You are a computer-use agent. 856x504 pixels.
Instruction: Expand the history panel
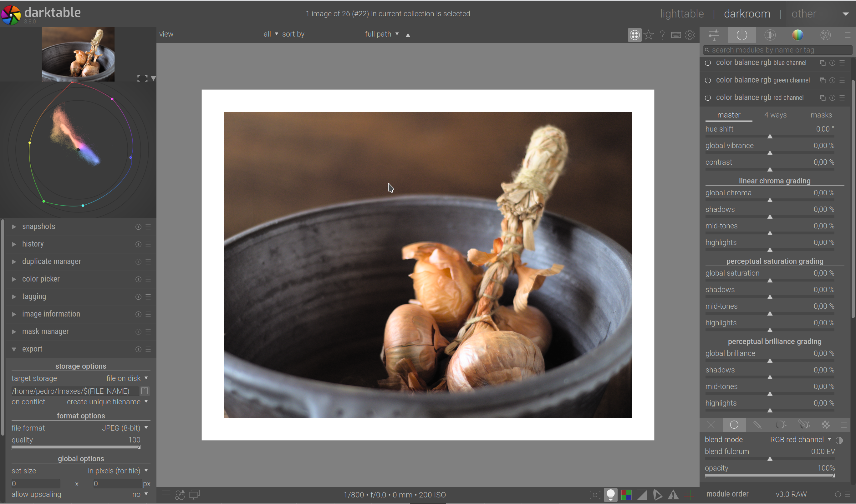(33, 244)
